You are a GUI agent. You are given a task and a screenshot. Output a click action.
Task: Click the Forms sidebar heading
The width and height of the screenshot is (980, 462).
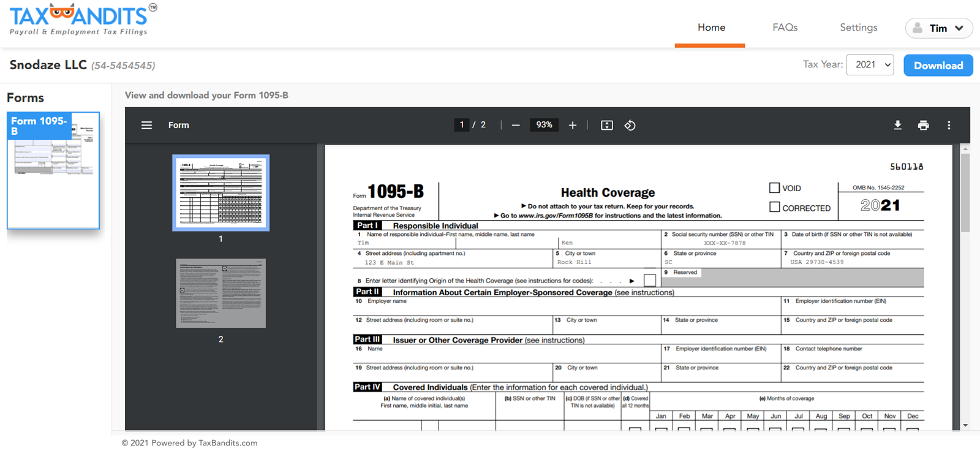[x=25, y=97]
